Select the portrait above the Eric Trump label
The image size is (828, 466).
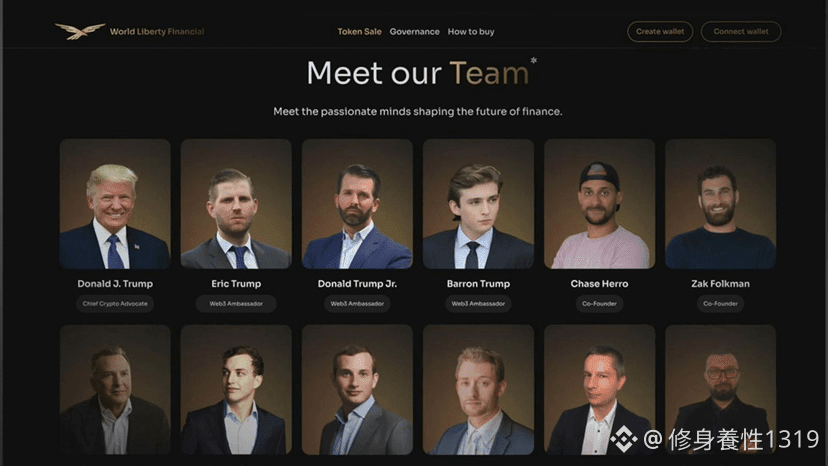coord(236,204)
